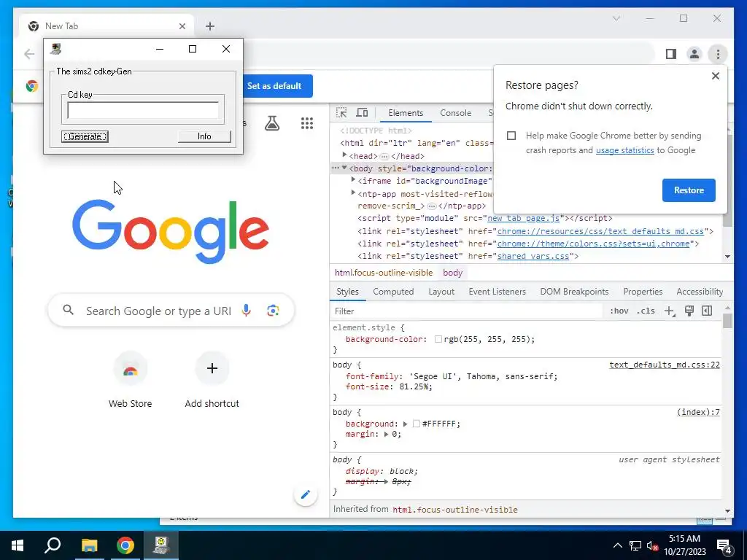Click the DOM tree ellipsis actions button

336,168
